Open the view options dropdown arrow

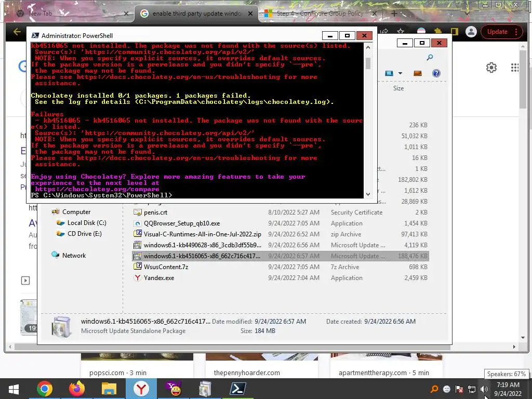pos(401,73)
